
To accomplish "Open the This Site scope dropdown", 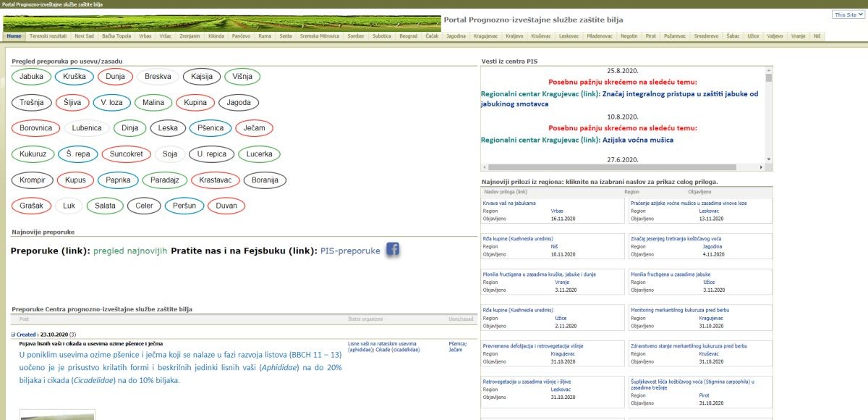I will (848, 14).
